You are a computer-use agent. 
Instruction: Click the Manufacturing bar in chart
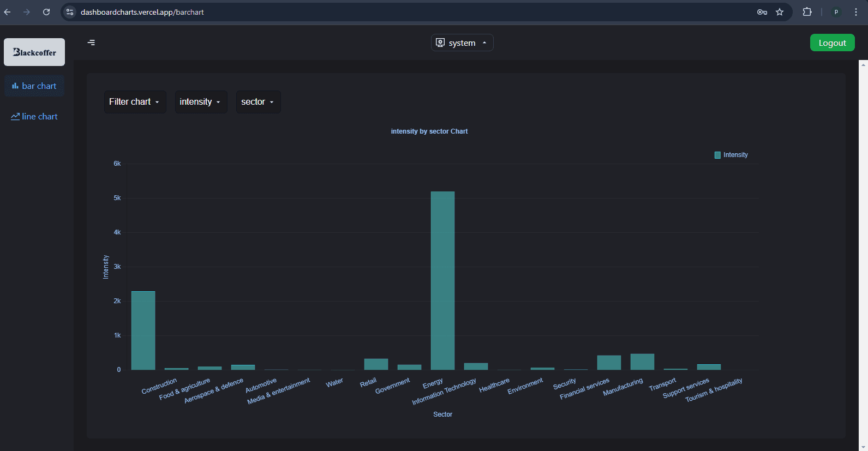click(x=642, y=362)
